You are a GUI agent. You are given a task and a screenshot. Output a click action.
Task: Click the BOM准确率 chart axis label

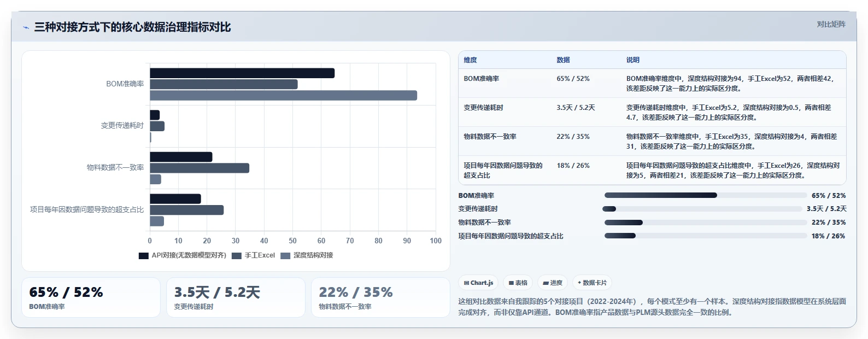pyautogui.click(x=125, y=84)
